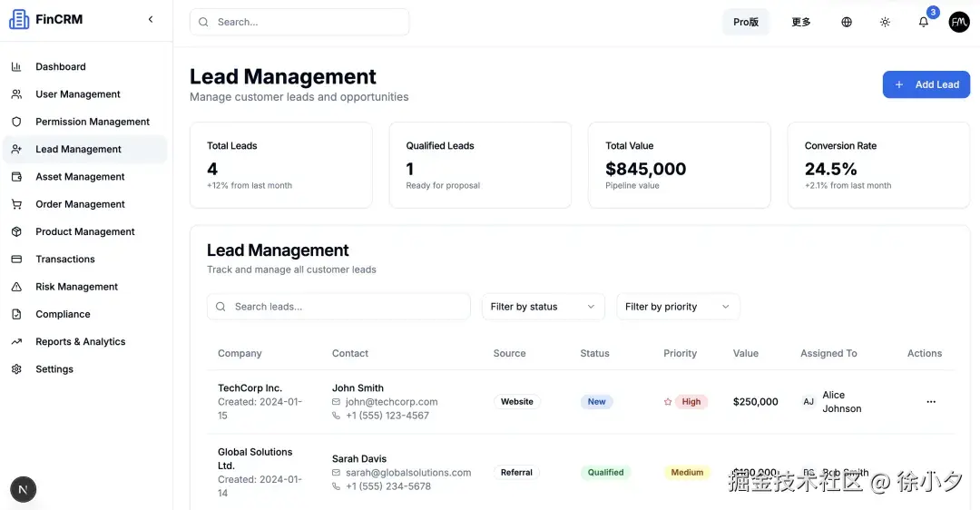The height and width of the screenshot is (510, 980).
Task: Click the Qualified status badge
Action: point(605,473)
